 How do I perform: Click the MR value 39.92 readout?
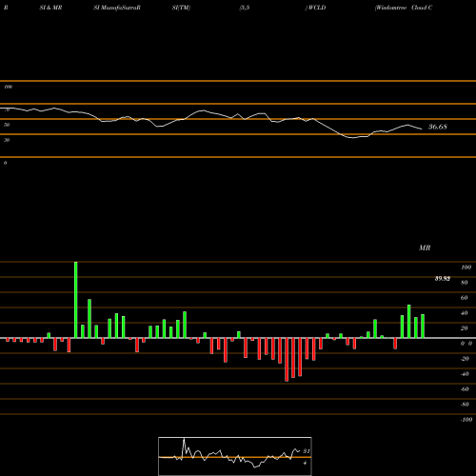click(443, 279)
